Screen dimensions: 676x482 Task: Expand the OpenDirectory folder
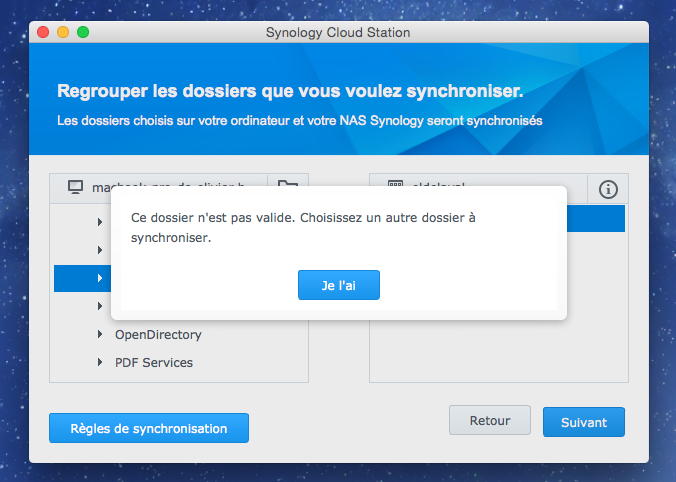pos(100,334)
